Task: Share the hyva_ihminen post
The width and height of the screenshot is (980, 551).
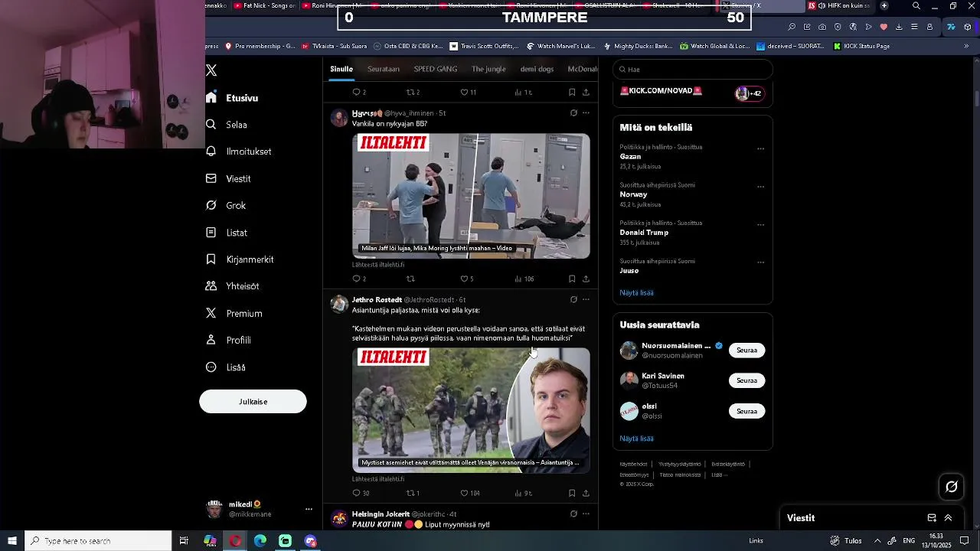Action: (x=586, y=279)
